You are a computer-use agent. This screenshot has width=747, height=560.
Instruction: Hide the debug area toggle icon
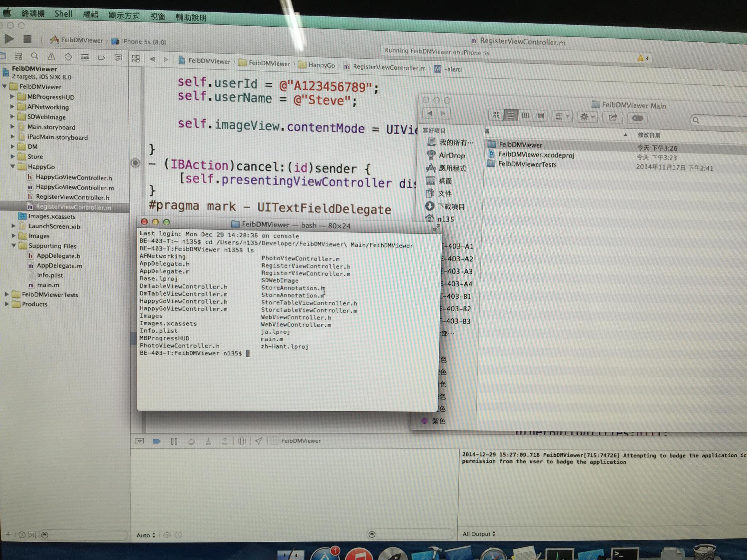tap(139, 441)
